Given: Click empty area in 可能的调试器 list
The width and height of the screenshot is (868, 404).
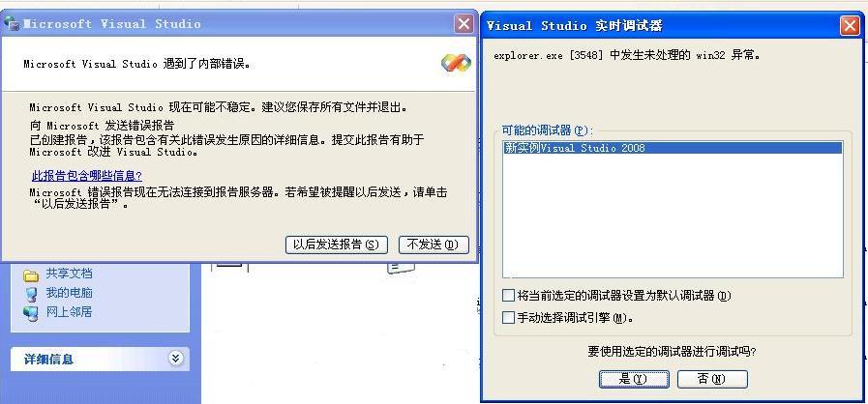Looking at the screenshot, I should click(x=673, y=216).
